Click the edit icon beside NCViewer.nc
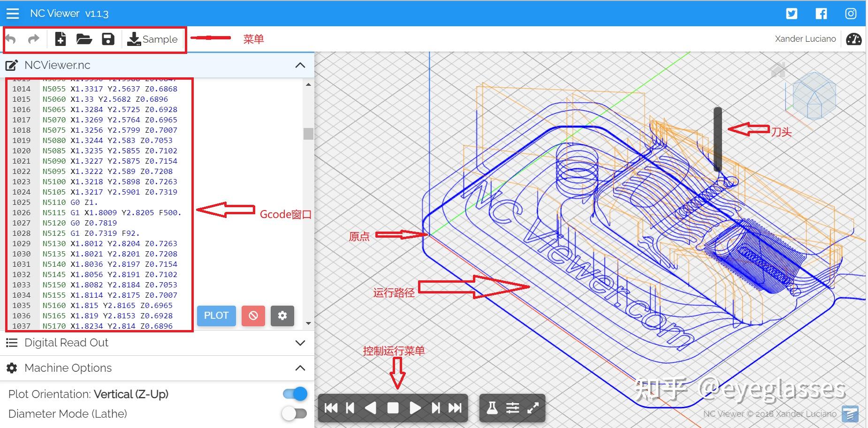This screenshot has width=868, height=428. pos(12,65)
